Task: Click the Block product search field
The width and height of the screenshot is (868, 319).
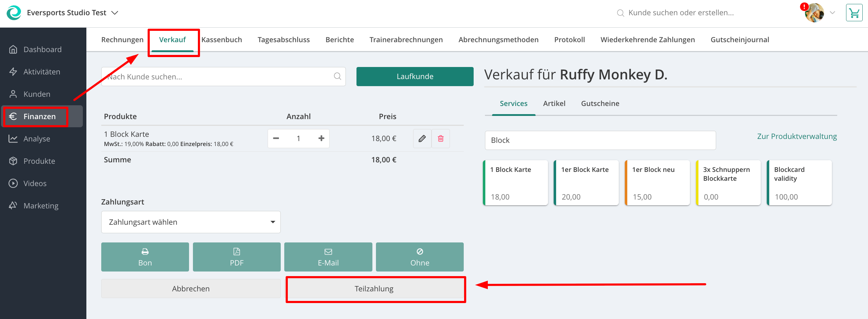Action: pyautogui.click(x=600, y=140)
